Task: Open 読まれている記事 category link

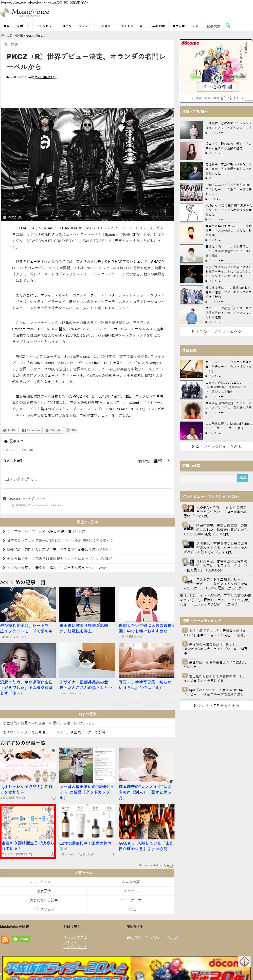Action: click(44, 900)
